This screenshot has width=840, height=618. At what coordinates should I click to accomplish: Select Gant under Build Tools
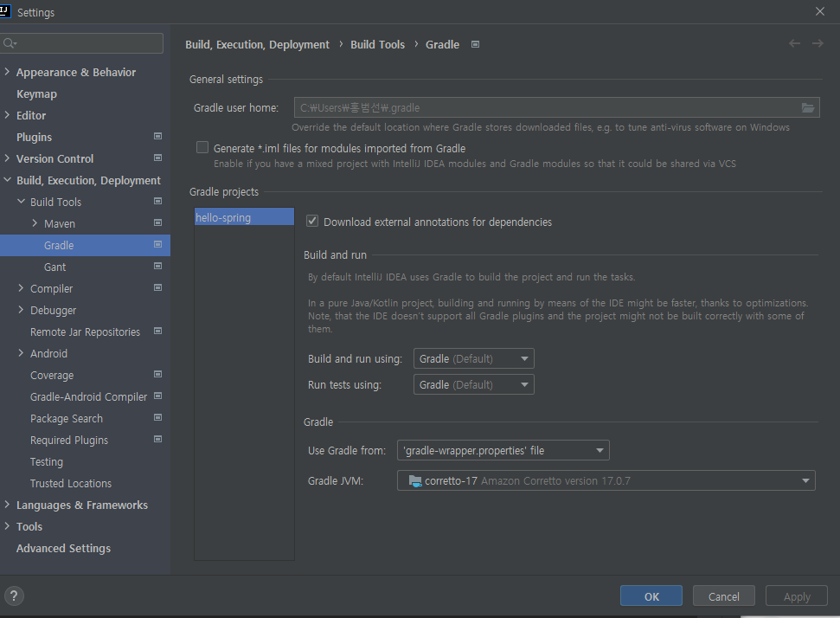[55, 267]
